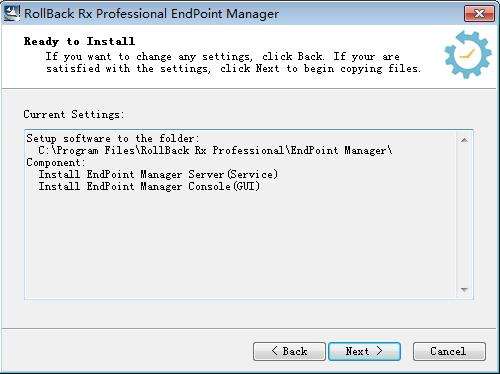Click the 'Component:' line in settings
Screen dimensions: 500x374
click(56, 162)
